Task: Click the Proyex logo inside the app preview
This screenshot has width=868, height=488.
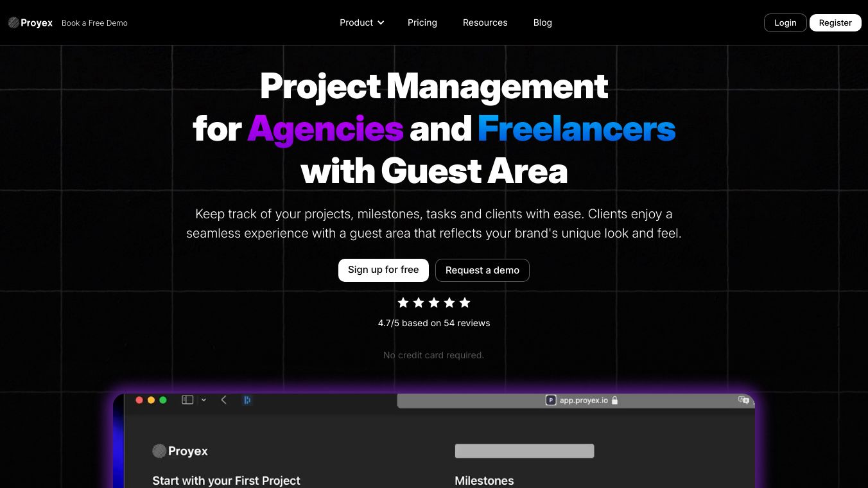Action: click(180, 451)
